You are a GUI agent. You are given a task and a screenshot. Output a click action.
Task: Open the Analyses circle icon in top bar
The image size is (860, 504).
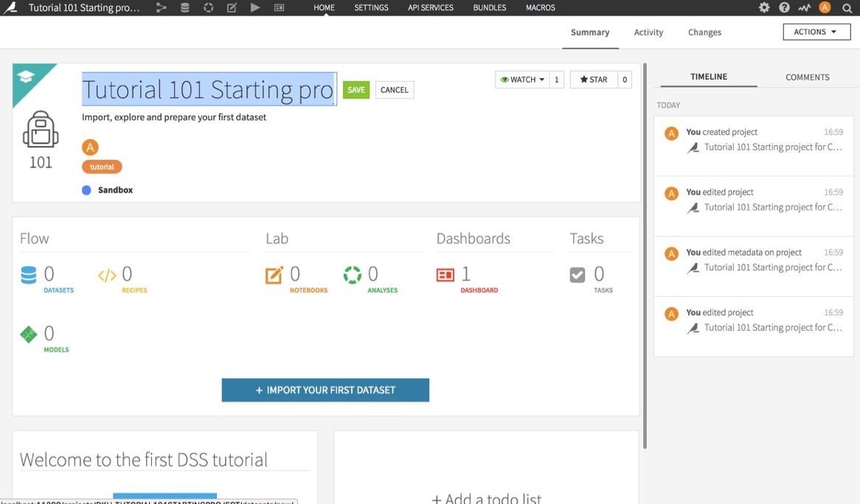[x=209, y=7]
